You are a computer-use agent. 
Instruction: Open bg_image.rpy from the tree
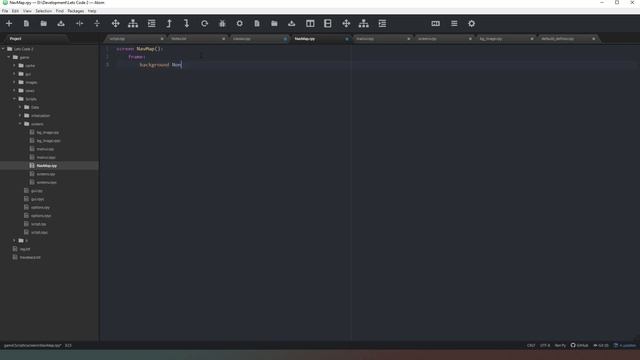pos(47,132)
